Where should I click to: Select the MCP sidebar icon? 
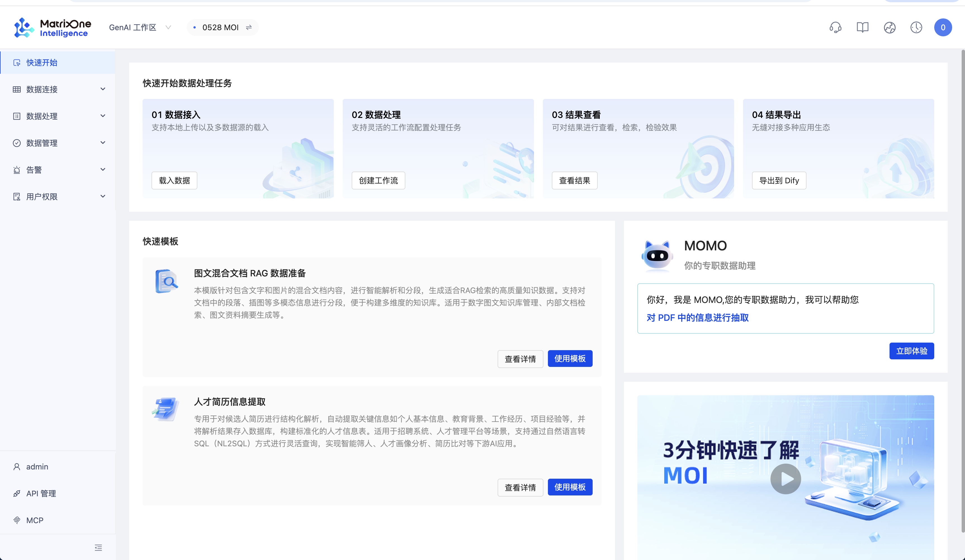(17, 520)
